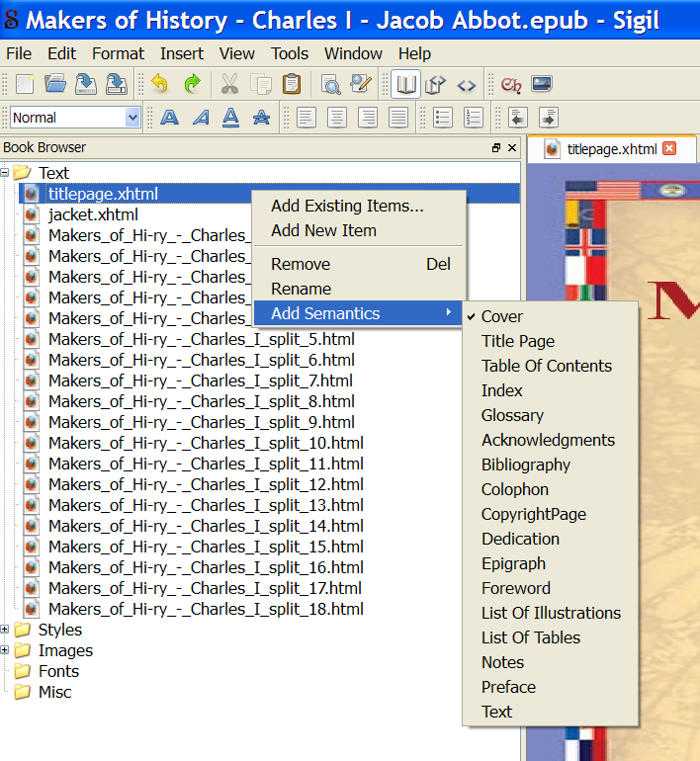Screen dimensions: 700x761
Task: Switch to Split View icon
Action: pyautogui.click(x=435, y=84)
